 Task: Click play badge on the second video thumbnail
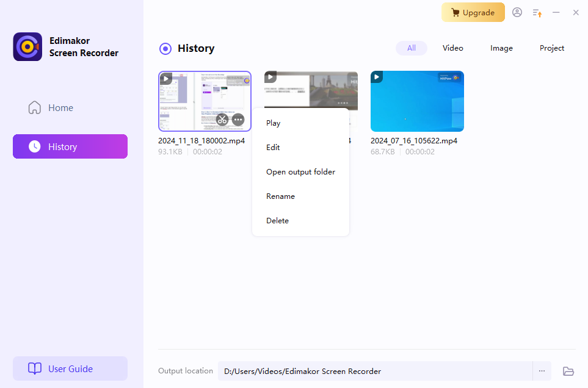[270, 77]
